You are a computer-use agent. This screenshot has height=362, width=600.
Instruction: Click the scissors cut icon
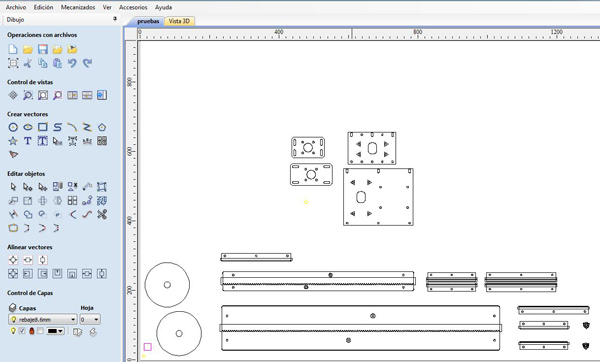point(28,63)
